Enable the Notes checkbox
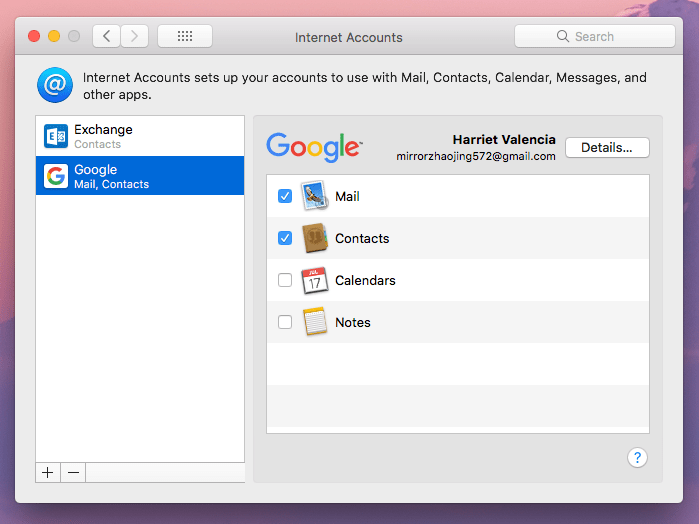This screenshot has width=699, height=524. coord(285,322)
